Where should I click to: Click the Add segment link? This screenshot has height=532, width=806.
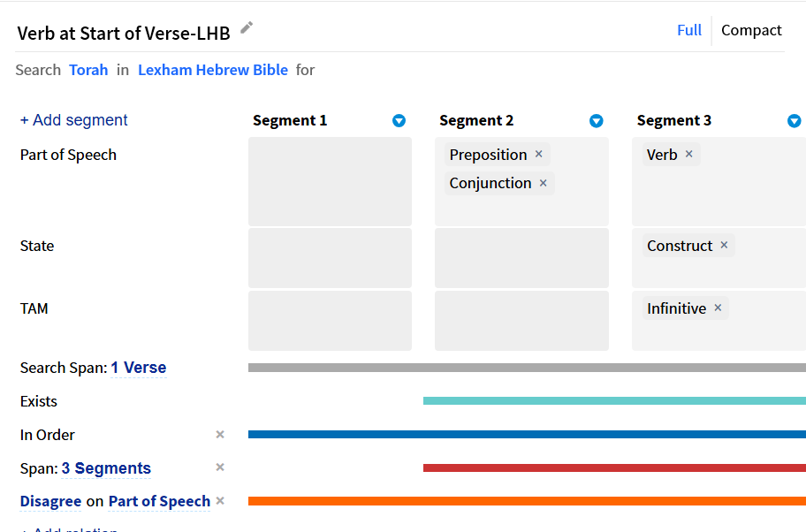[x=73, y=120]
